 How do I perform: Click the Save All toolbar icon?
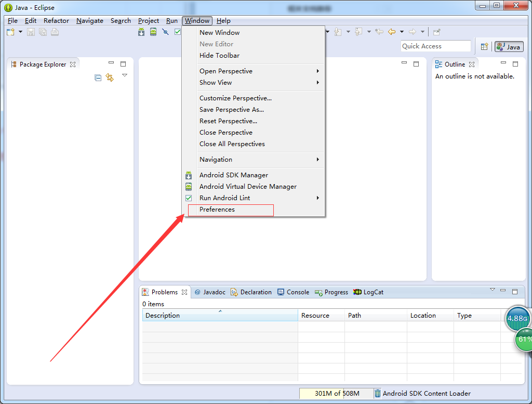click(x=43, y=32)
